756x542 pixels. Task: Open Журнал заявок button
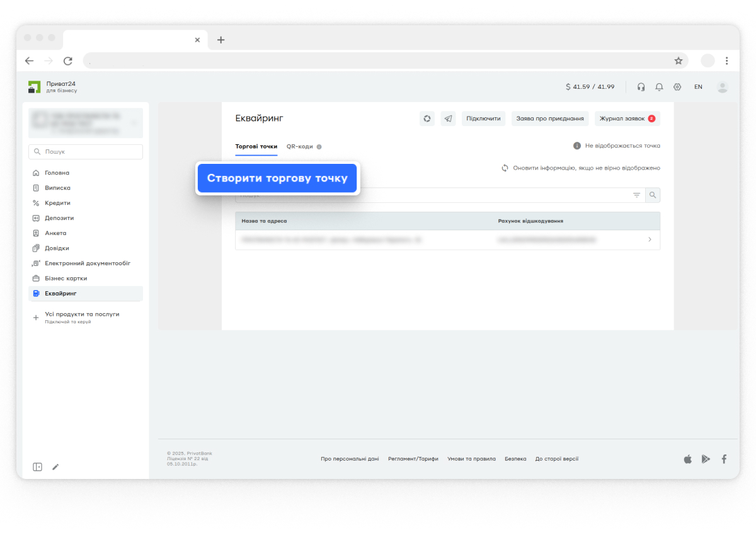click(627, 118)
